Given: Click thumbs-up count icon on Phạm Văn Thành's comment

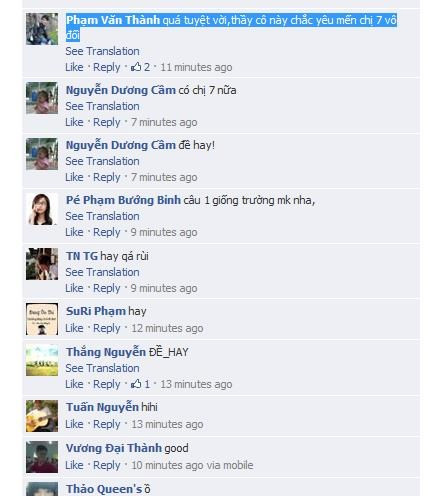Looking at the screenshot, I should pyautogui.click(x=136, y=67).
